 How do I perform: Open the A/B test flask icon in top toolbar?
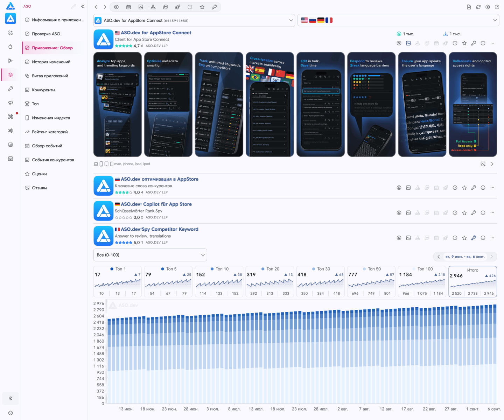pos(153,7)
